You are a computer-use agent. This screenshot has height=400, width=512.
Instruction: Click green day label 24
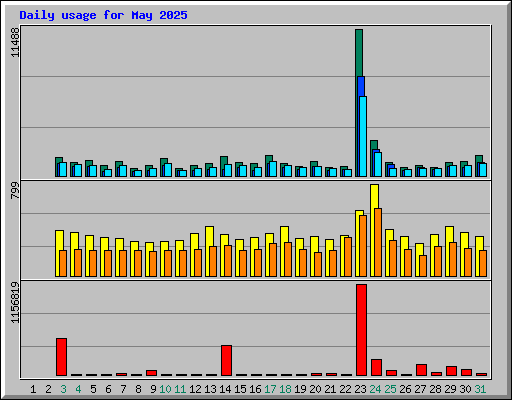tap(375, 389)
